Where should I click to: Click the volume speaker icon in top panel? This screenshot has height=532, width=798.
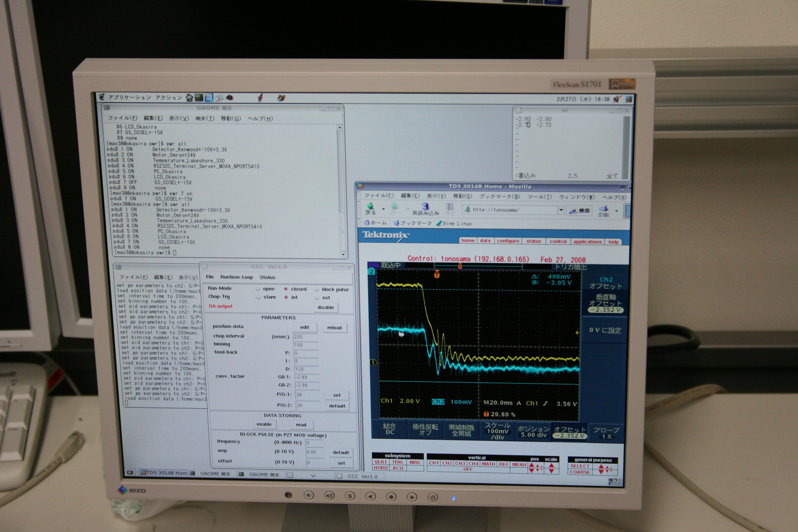pyautogui.click(x=617, y=99)
